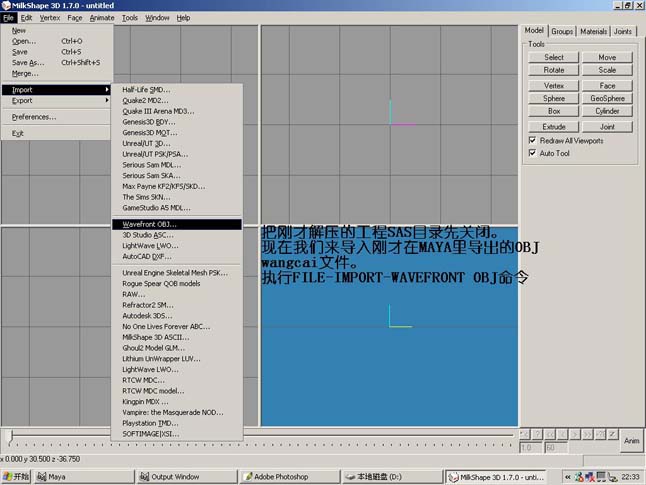
Task: Choose New from File menu
Action: click(56, 30)
